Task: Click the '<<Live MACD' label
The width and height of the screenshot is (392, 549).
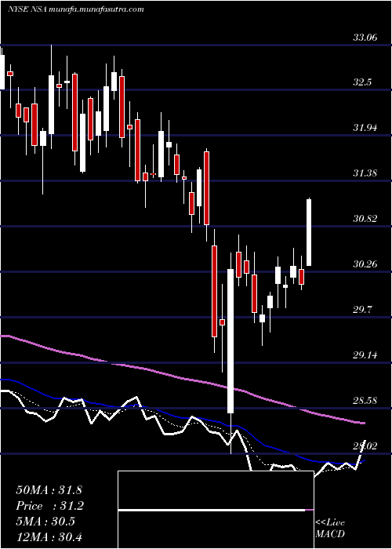Action: pyautogui.click(x=330, y=528)
